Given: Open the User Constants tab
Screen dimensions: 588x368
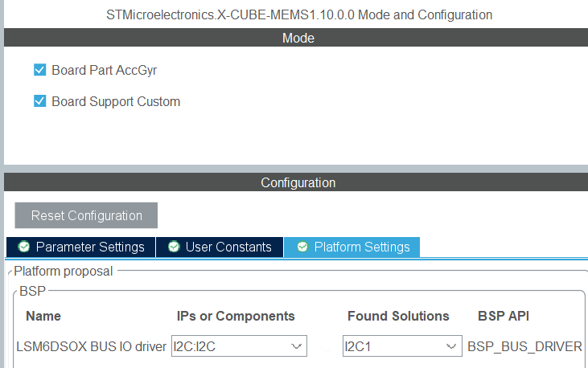Looking at the screenshot, I should point(220,247).
